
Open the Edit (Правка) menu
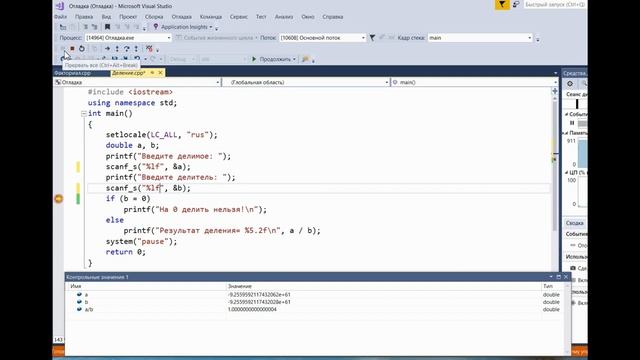click(84, 17)
